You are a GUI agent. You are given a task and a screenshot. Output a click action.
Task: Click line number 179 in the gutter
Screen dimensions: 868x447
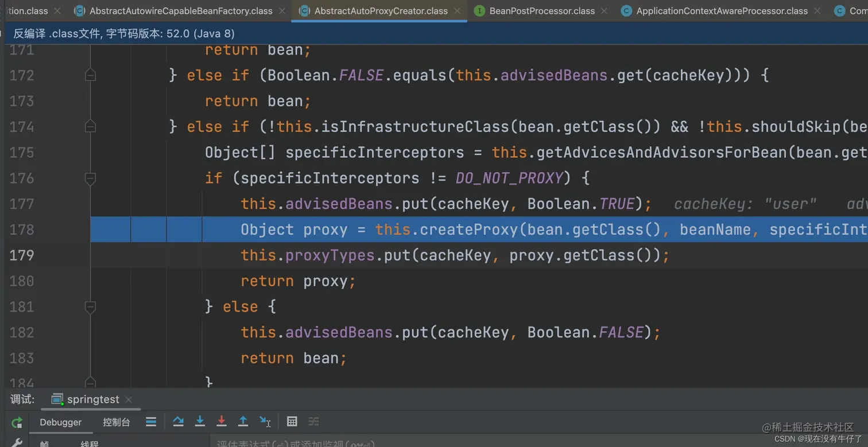(x=22, y=255)
